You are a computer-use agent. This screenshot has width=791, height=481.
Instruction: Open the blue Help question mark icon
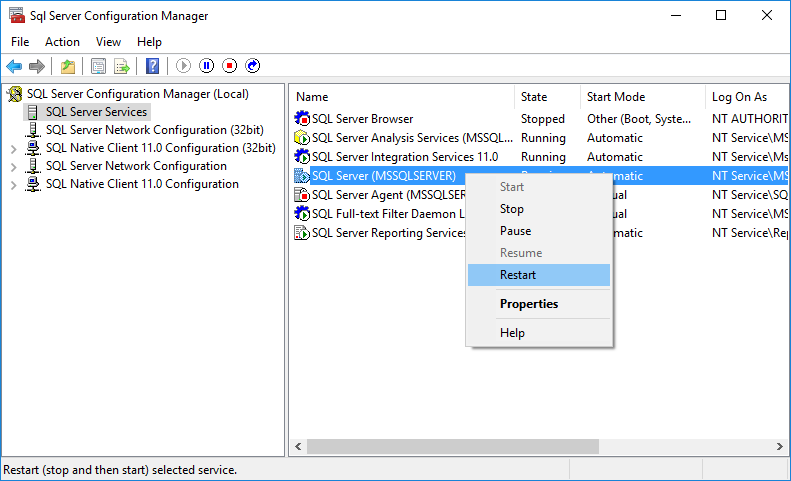pyautogui.click(x=152, y=66)
